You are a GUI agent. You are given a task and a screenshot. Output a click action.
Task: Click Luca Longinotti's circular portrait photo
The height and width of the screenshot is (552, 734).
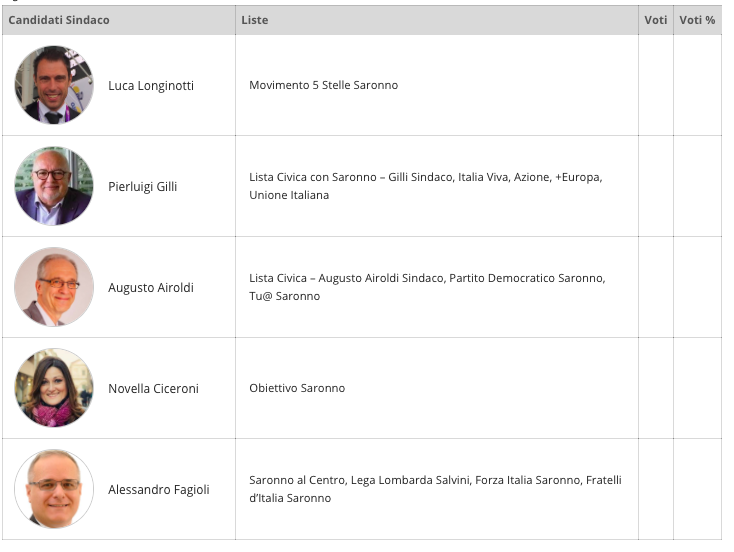pyautogui.click(x=54, y=85)
